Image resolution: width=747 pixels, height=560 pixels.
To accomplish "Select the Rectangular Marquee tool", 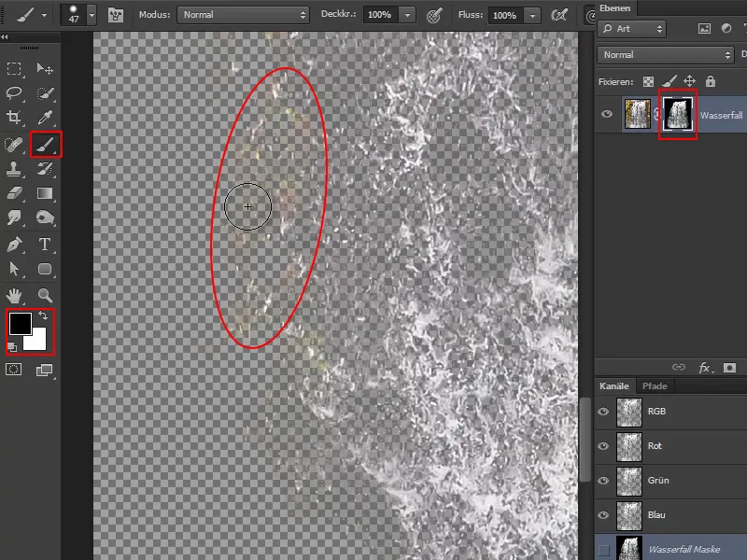I will (14, 68).
